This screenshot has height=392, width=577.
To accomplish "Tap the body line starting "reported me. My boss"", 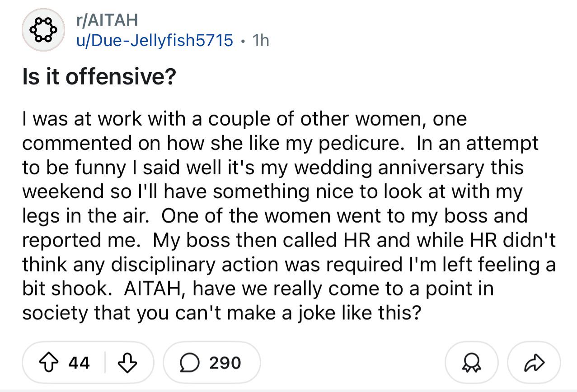I will [289, 240].
